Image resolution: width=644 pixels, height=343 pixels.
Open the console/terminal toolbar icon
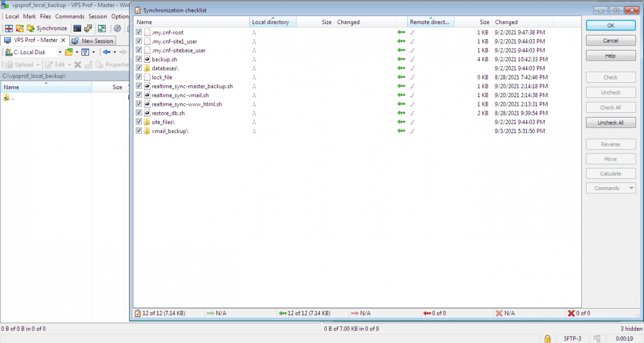tap(77, 28)
